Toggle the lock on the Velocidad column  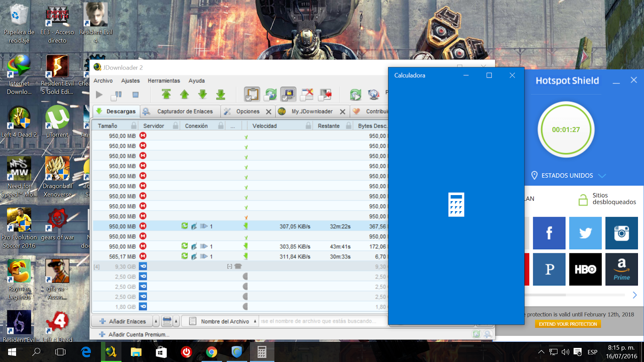click(x=308, y=125)
